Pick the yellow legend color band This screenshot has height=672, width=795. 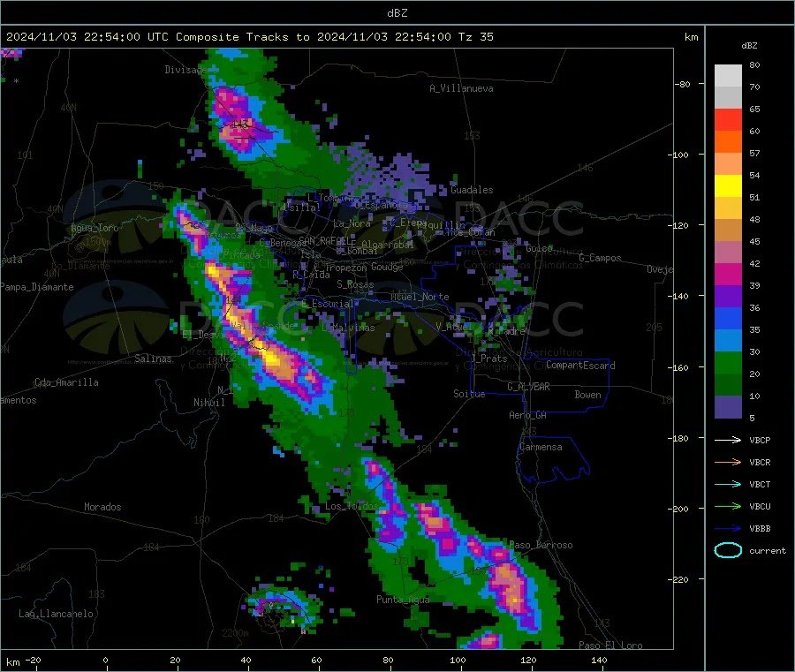point(728,186)
